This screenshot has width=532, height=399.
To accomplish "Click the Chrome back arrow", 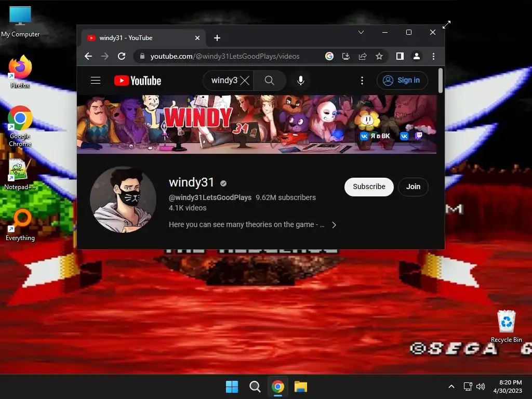I will (x=88, y=56).
